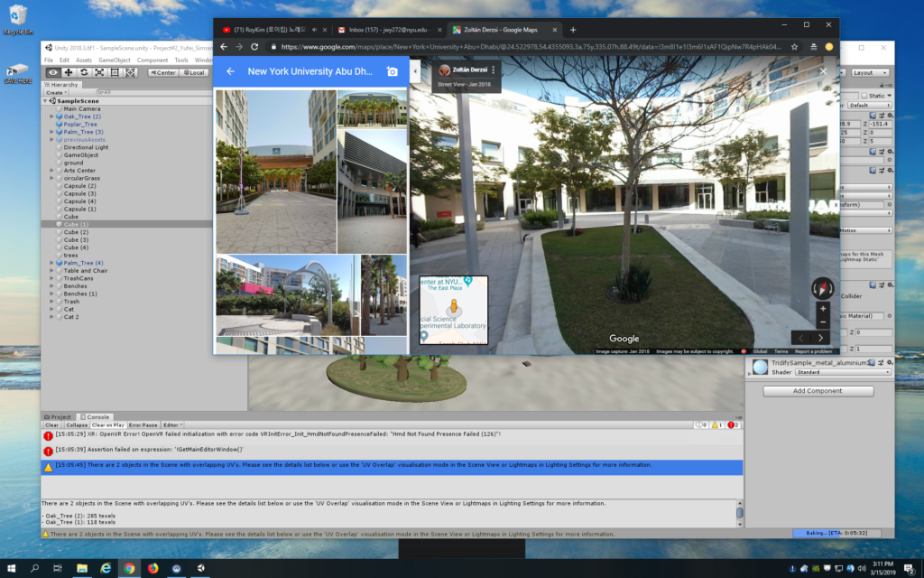Toggle info messages filter in console
924x578 pixels.
pos(701,424)
